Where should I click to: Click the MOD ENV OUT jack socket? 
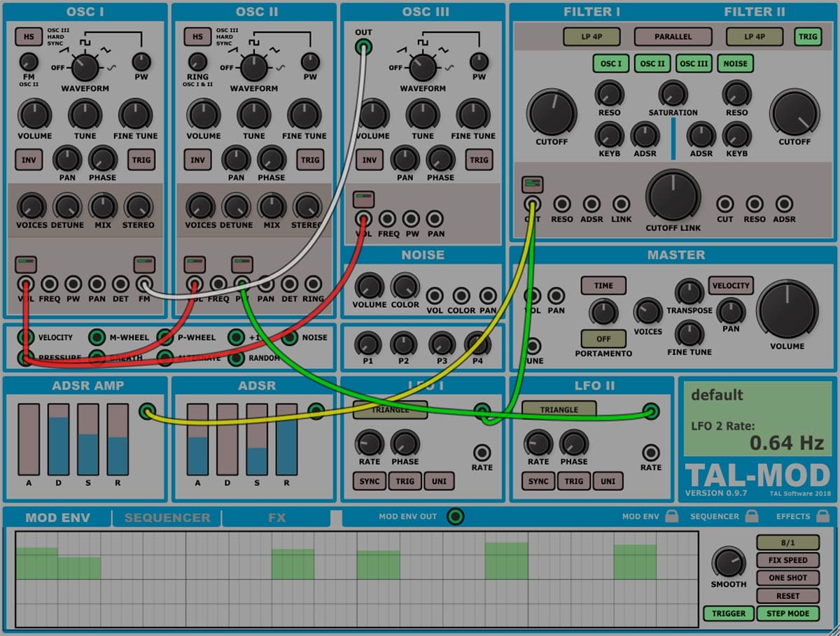pyautogui.click(x=456, y=517)
